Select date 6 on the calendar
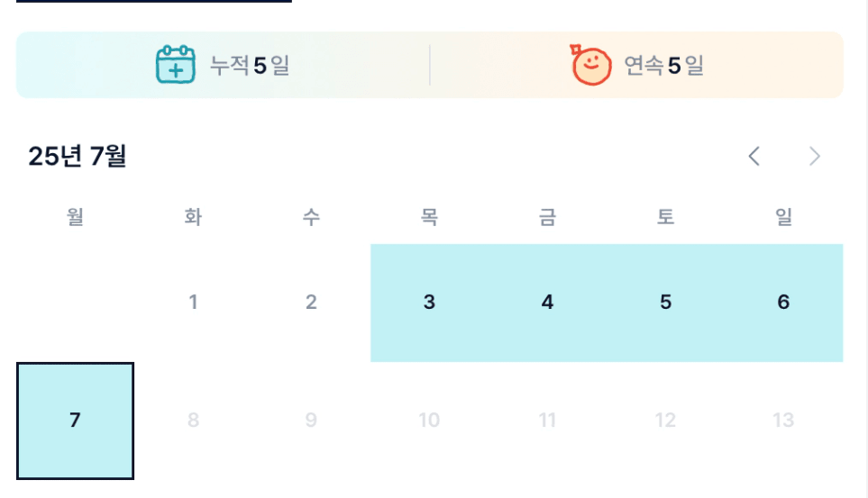Image resolution: width=868 pixels, height=498 pixels. pos(783,303)
